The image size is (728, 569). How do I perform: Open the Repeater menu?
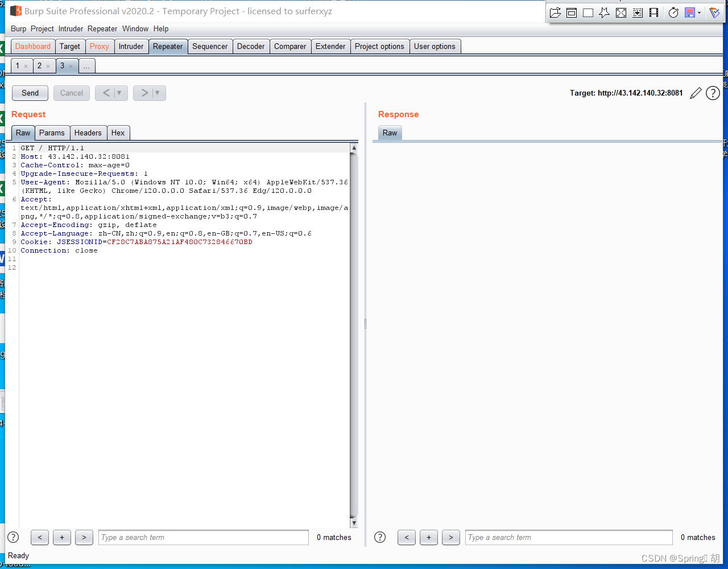coord(102,28)
